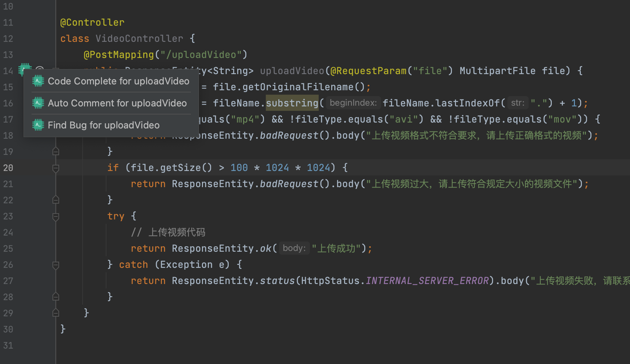
Task: Select "Code Complete for uploadVideo"
Action: coord(118,81)
